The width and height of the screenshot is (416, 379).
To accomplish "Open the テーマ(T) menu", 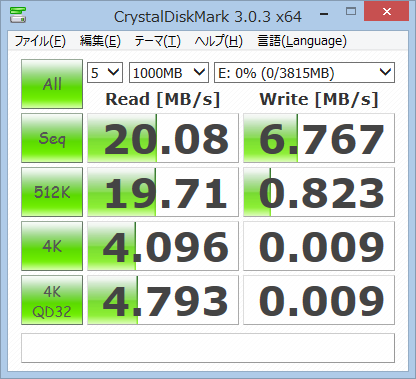I will 157,41.
